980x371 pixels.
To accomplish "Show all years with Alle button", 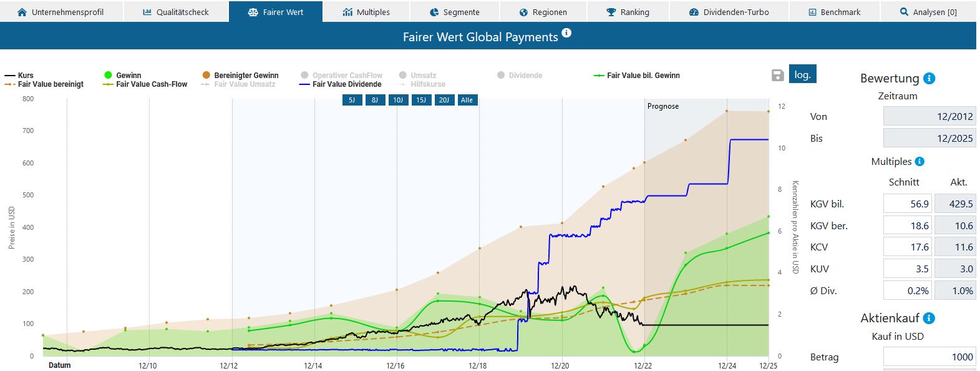I will (467, 100).
